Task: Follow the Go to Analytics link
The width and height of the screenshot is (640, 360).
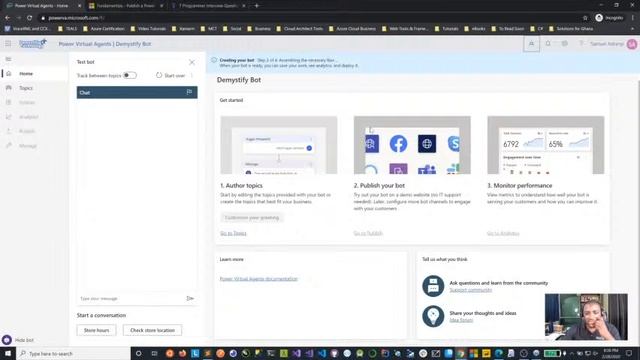Action: click(503, 233)
